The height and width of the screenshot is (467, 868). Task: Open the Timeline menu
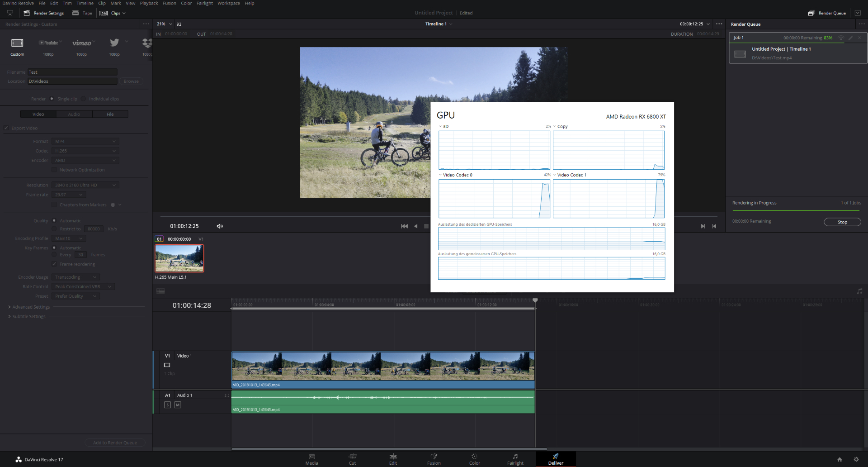tap(85, 3)
